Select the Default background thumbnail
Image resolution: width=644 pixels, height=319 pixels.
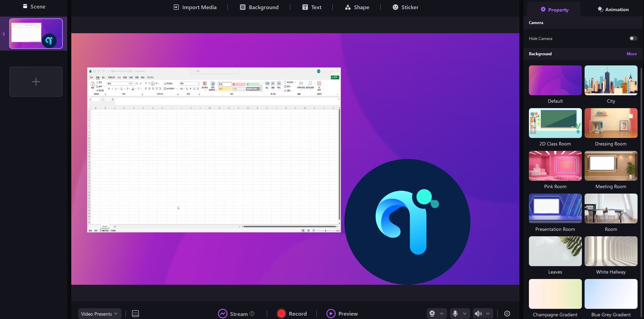(x=555, y=80)
